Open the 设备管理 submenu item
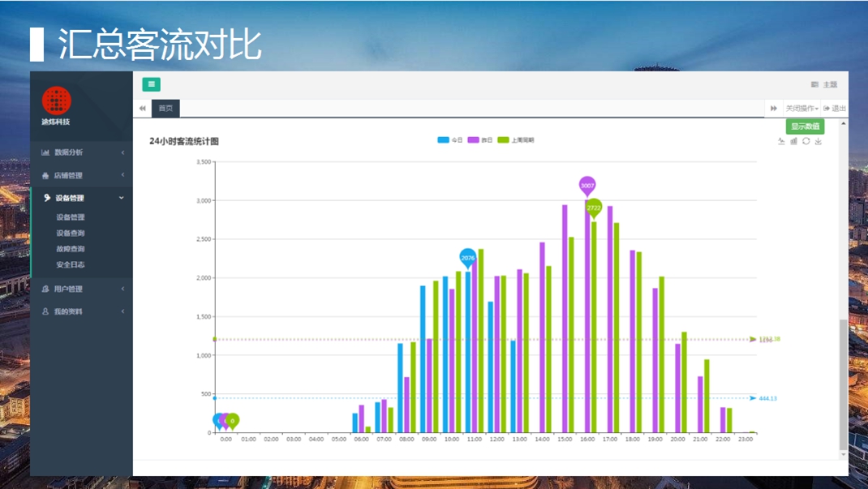This screenshot has height=489, width=868. (71, 217)
